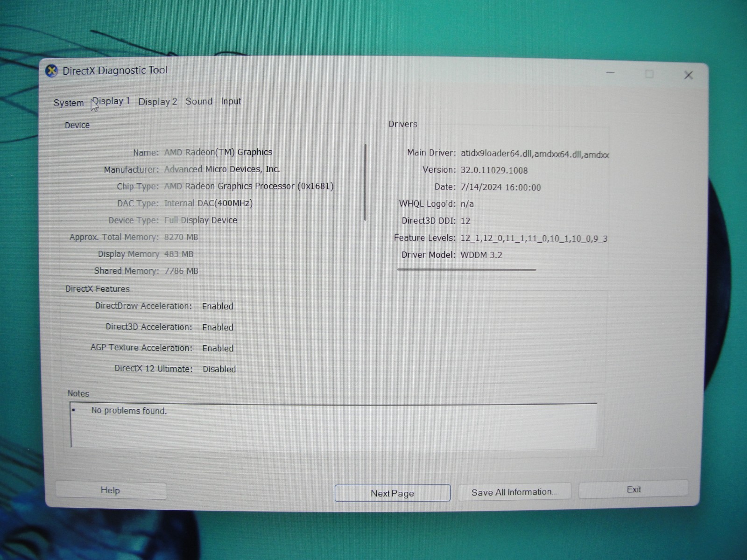Viewport: 747px width, 560px height.
Task: Open the Display 2 tab
Action: pyautogui.click(x=158, y=102)
